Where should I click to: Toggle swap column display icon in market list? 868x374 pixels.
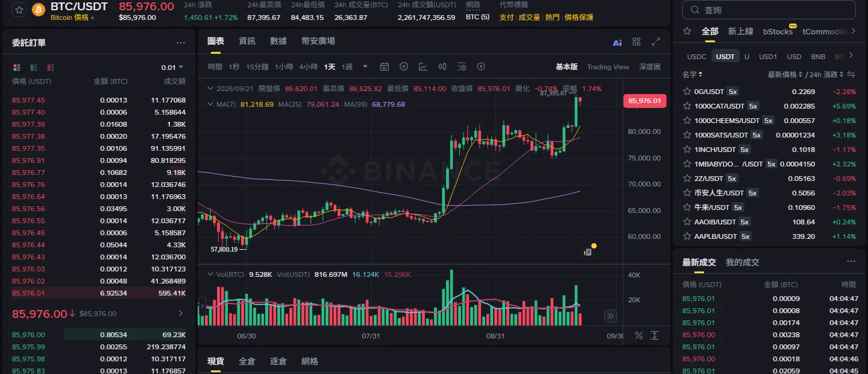pos(851,75)
